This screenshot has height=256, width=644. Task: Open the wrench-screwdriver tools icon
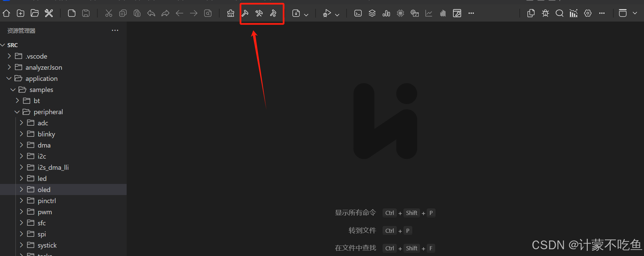49,13
